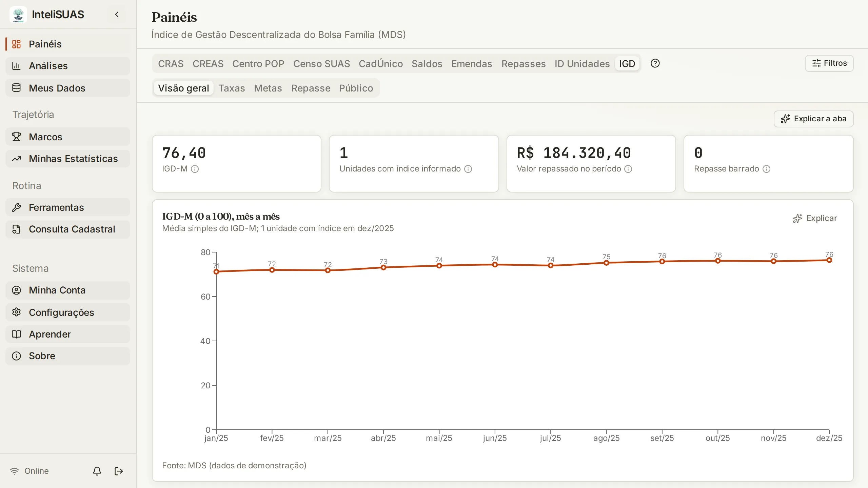Collapse the sidebar with the chevron arrow
This screenshot has width=868, height=488.
tap(117, 14)
